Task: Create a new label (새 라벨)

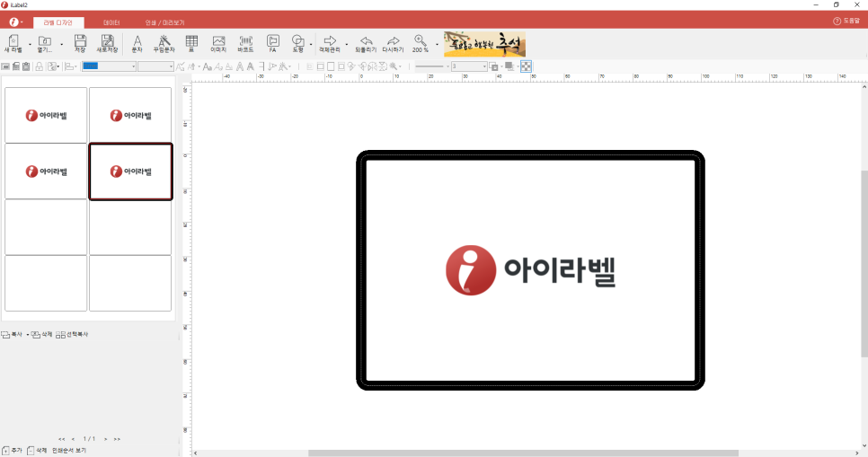Action: coord(13,44)
